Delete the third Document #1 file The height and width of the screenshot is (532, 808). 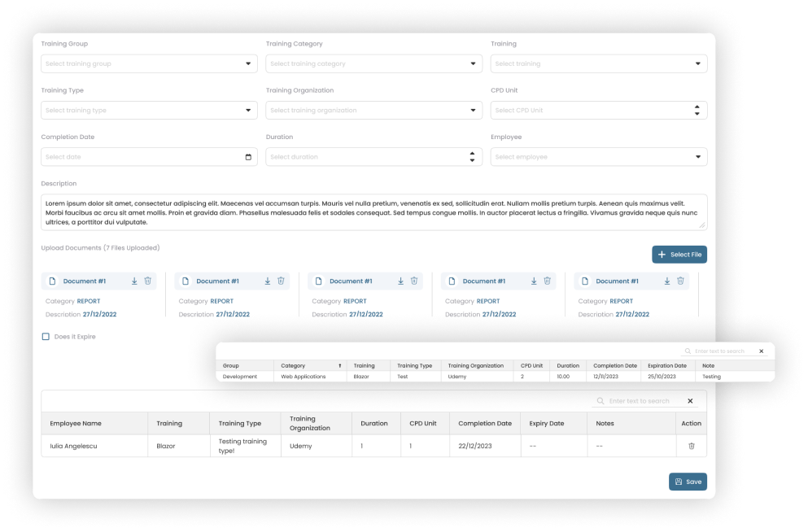coord(414,281)
